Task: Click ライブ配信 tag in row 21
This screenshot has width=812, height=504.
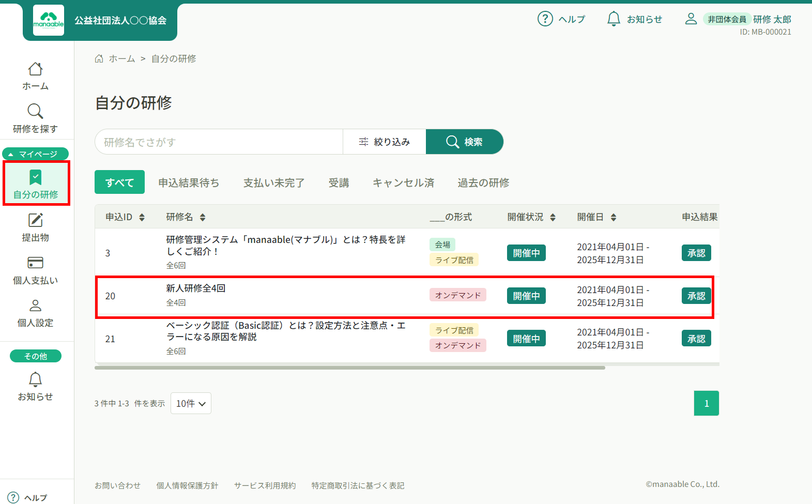Action: (x=454, y=330)
